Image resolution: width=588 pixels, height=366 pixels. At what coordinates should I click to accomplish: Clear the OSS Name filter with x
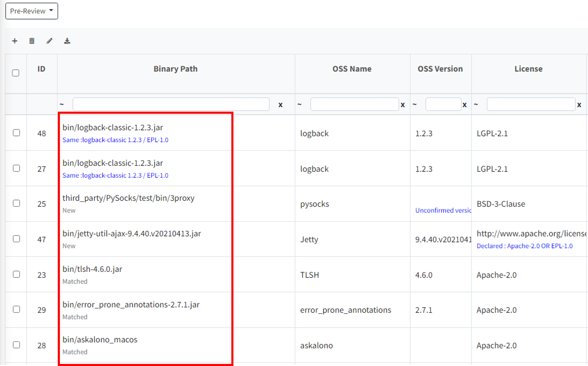tap(403, 105)
